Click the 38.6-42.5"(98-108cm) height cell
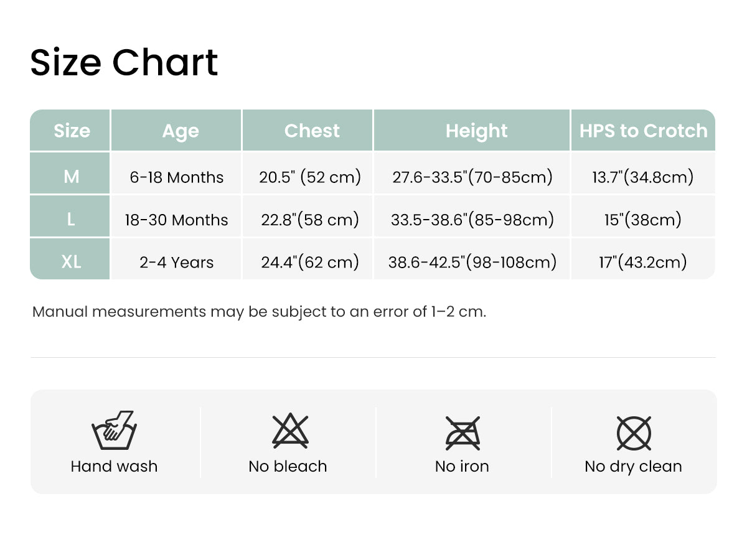Image resolution: width=747 pixels, height=560 pixels. coord(472,263)
